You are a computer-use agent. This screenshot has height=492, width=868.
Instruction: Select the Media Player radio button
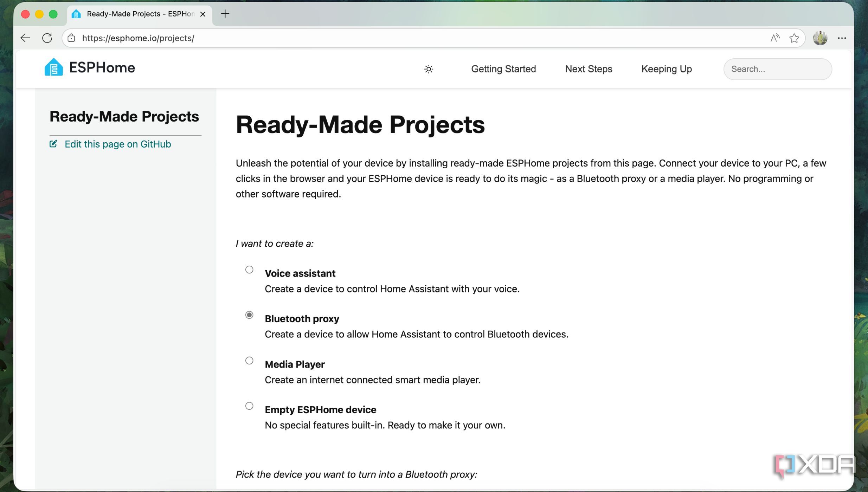[249, 361]
